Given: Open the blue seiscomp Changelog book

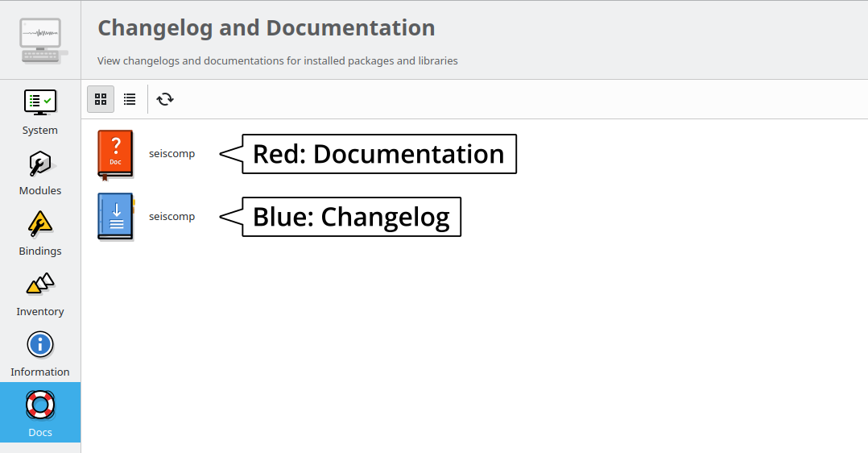Looking at the screenshot, I should click(115, 216).
